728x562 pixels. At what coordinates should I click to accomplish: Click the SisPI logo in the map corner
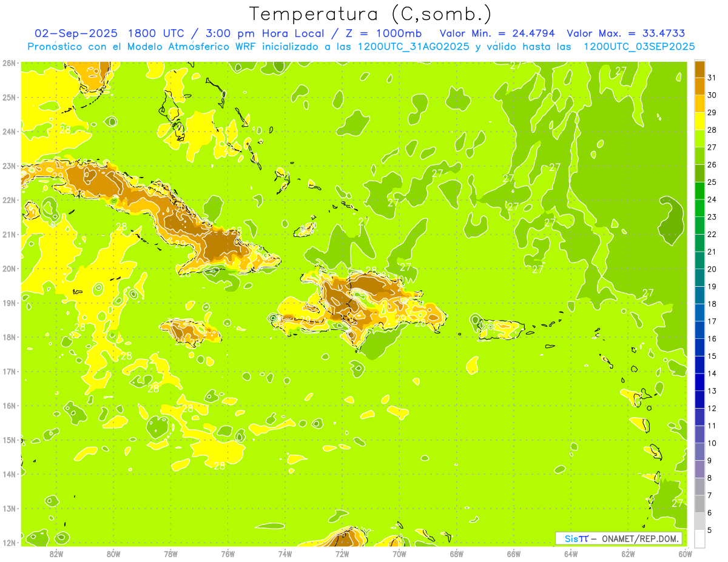576,538
